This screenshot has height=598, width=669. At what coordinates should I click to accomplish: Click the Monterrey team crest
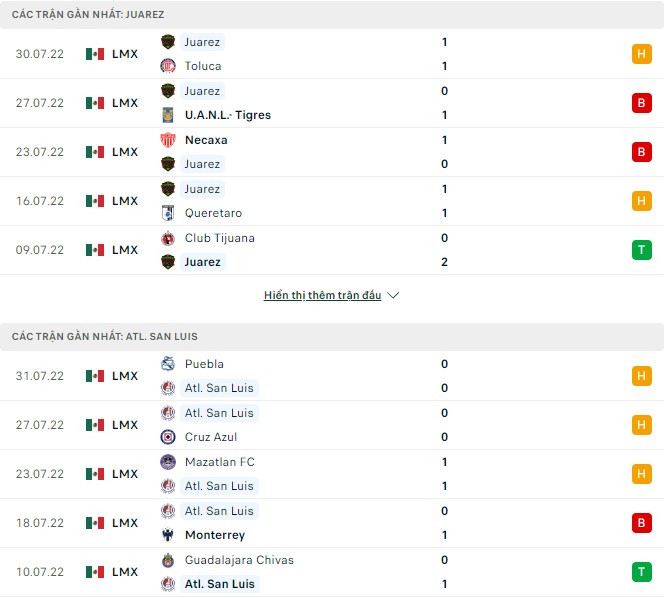[168, 535]
